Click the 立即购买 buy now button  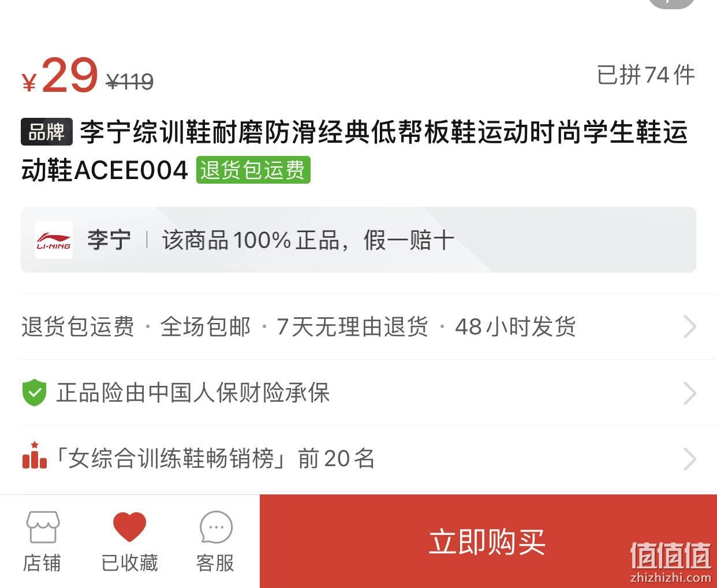tap(488, 541)
